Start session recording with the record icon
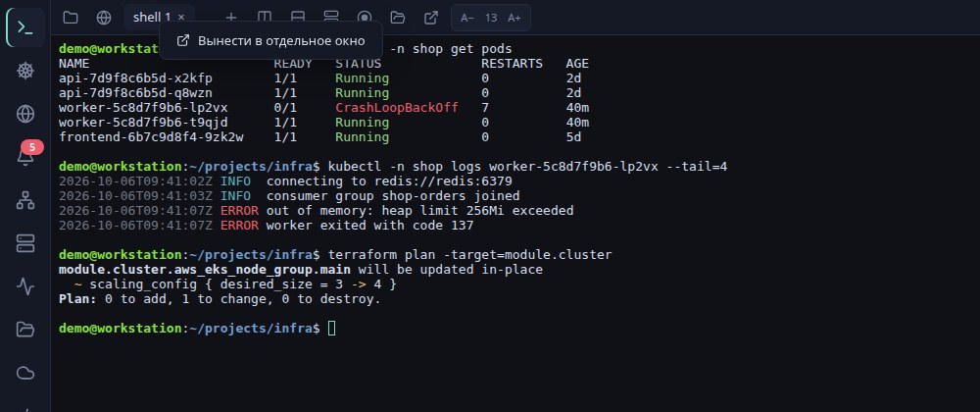980x412 pixels. coord(365,18)
